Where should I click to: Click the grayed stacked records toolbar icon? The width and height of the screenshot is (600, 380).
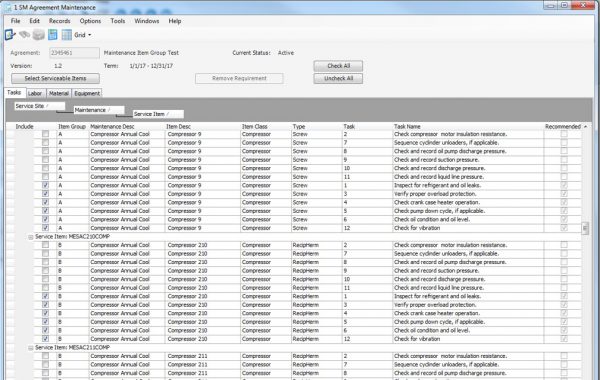click(x=38, y=35)
